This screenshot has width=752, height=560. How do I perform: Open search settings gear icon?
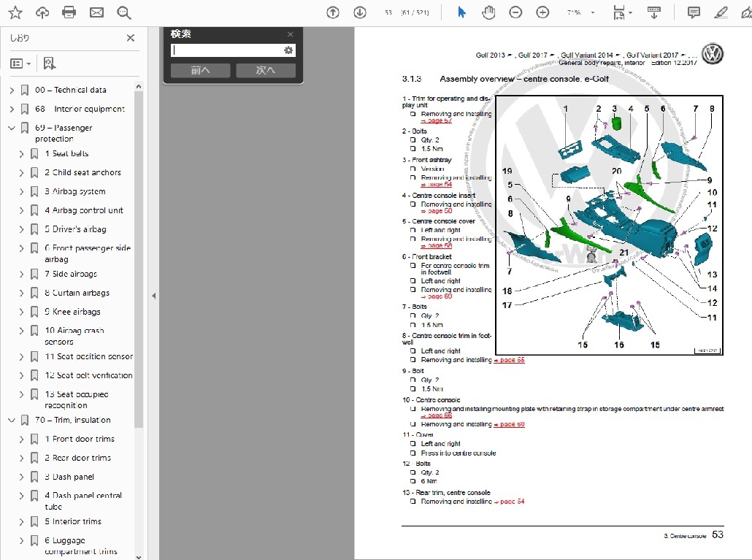[x=288, y=50]
